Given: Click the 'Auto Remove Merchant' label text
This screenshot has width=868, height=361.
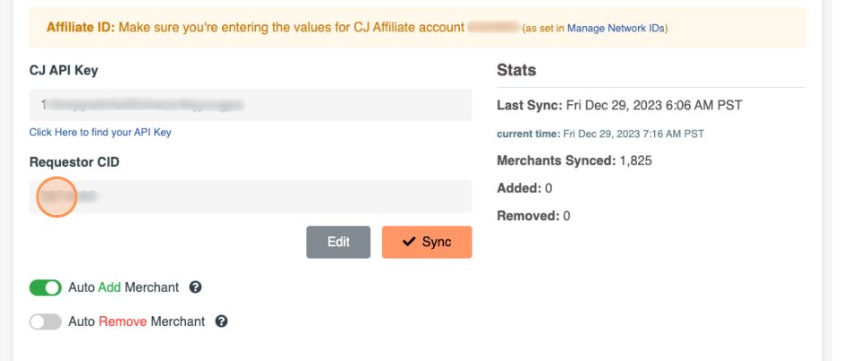Looking at the screenshot, I should tap(136, 321).
